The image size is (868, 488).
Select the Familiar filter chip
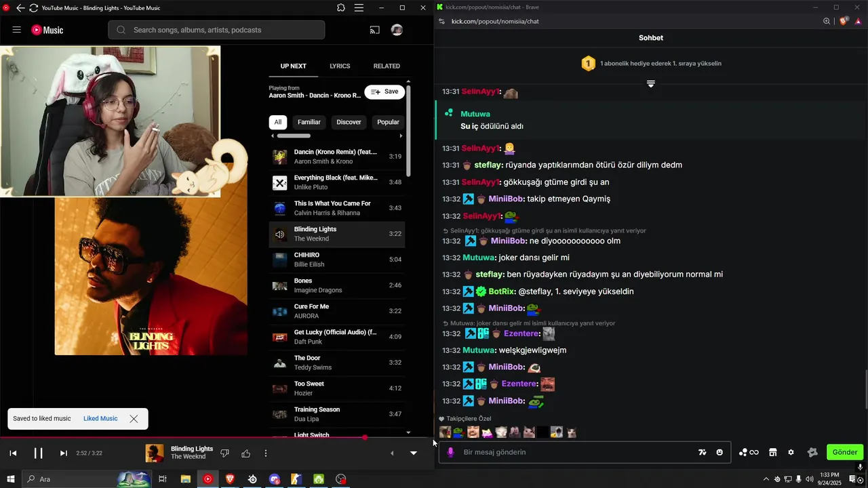309,122
